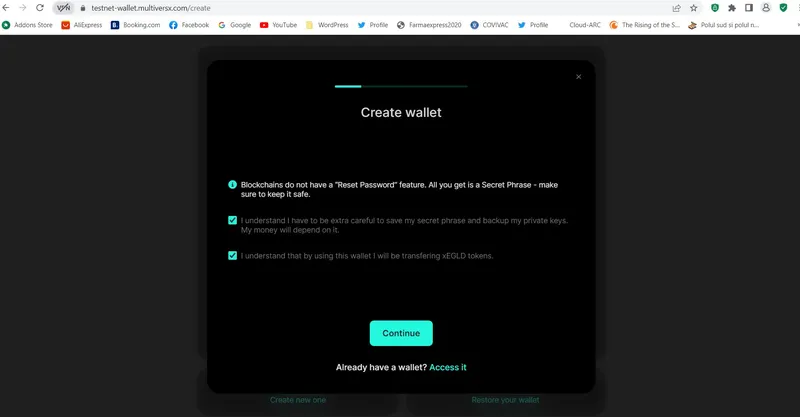Open the Access it link
The width and height of the screenshot is (800, 417).
click(x=447, y=367)
